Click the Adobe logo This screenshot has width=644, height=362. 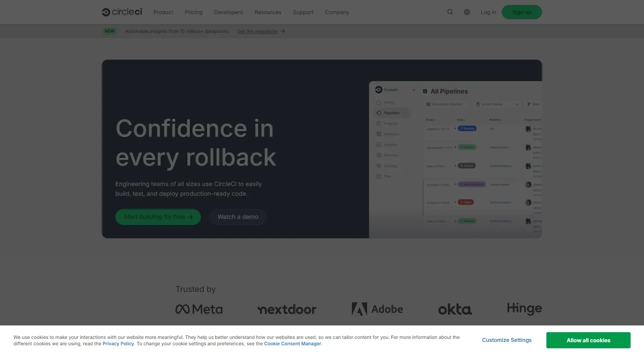click(x=377, y=309)
